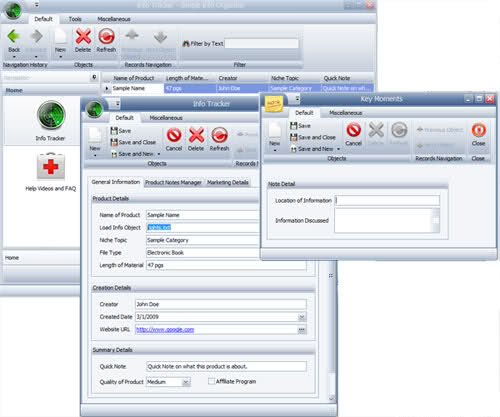The width and height of the screenshot is (500, 417).
Task: Open the Marketing Details tab
Action: (x=228, y=182)
